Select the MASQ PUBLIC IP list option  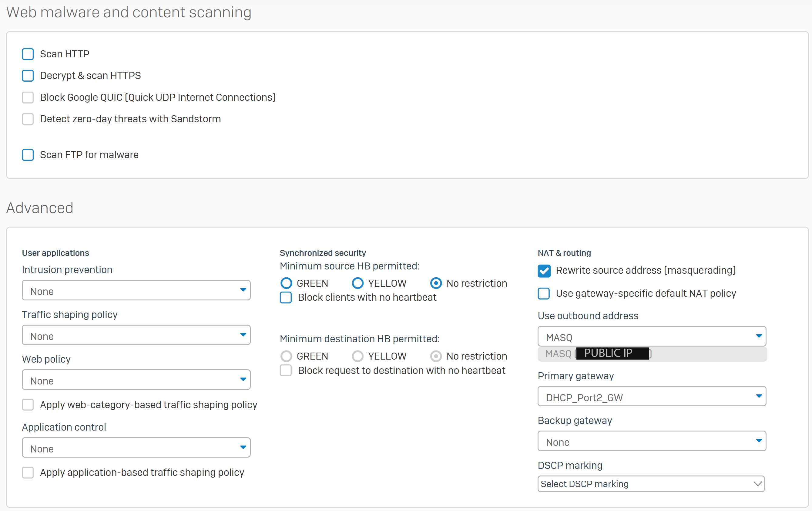(x=653, y=354)
